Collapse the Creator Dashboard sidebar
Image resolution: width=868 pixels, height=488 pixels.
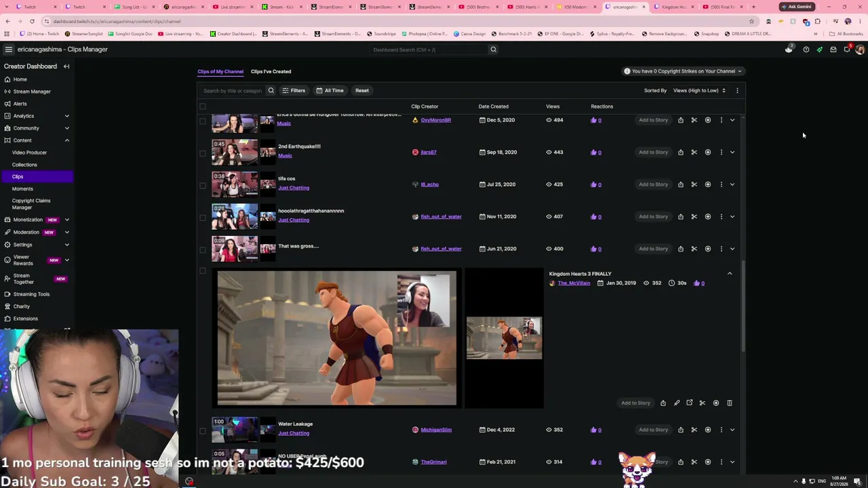pos(66,66)
